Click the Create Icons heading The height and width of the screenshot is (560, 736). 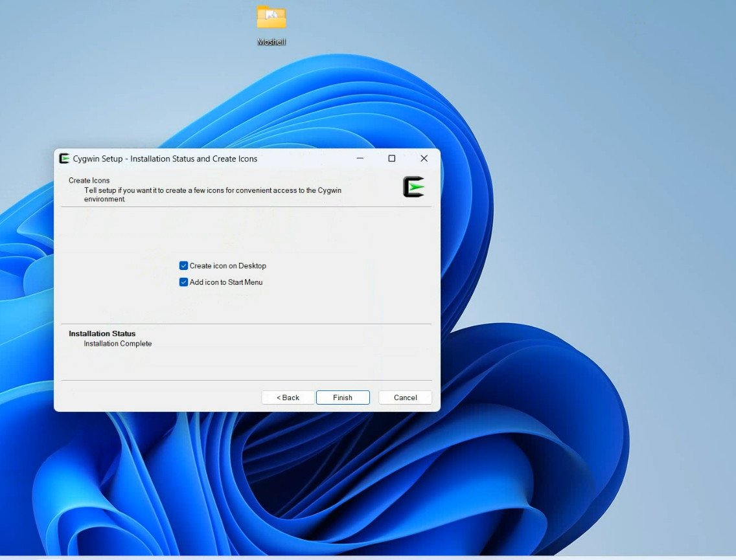click(89, 180)
